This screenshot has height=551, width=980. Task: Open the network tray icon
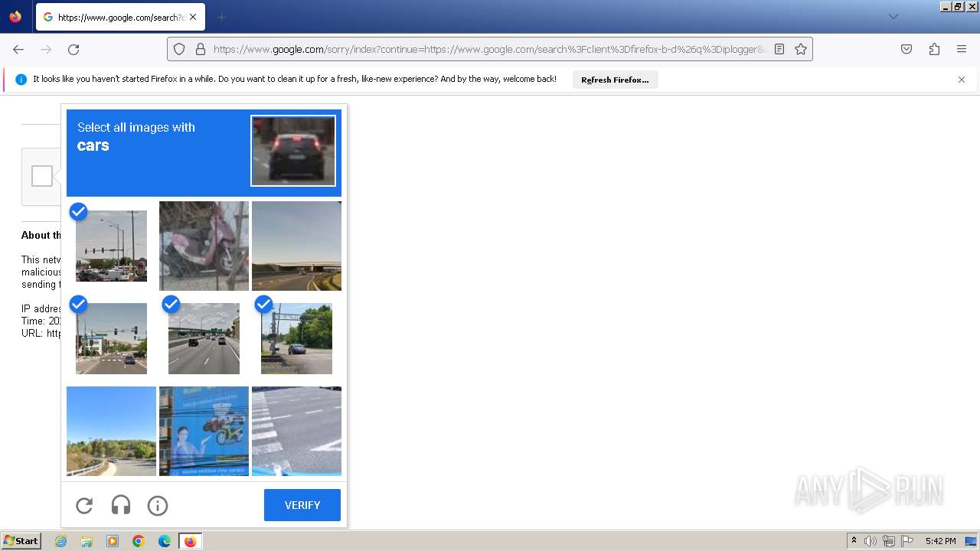tap(889, 541)
